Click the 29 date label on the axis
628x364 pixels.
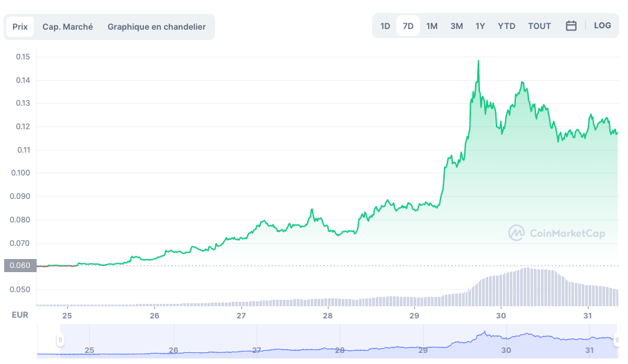point(415,316)
